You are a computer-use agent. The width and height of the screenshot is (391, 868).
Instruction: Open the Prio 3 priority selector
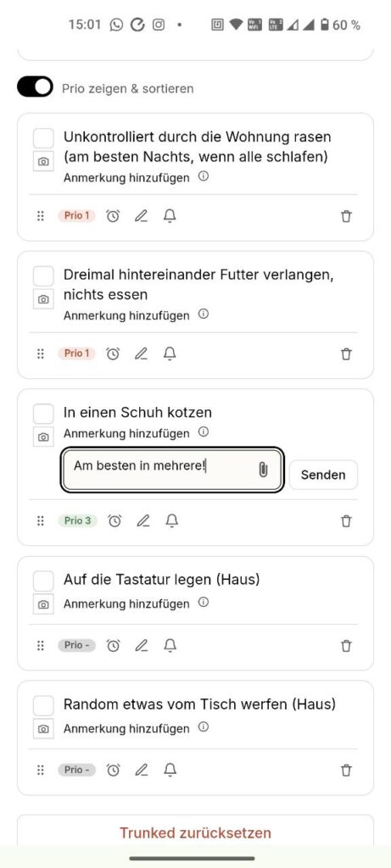pos(77,520)
